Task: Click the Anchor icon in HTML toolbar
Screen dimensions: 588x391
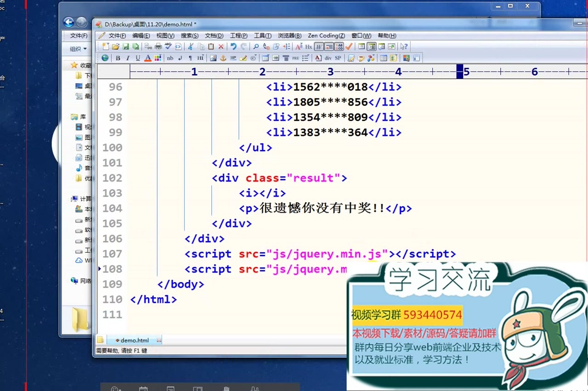Action: pos(223,58)
